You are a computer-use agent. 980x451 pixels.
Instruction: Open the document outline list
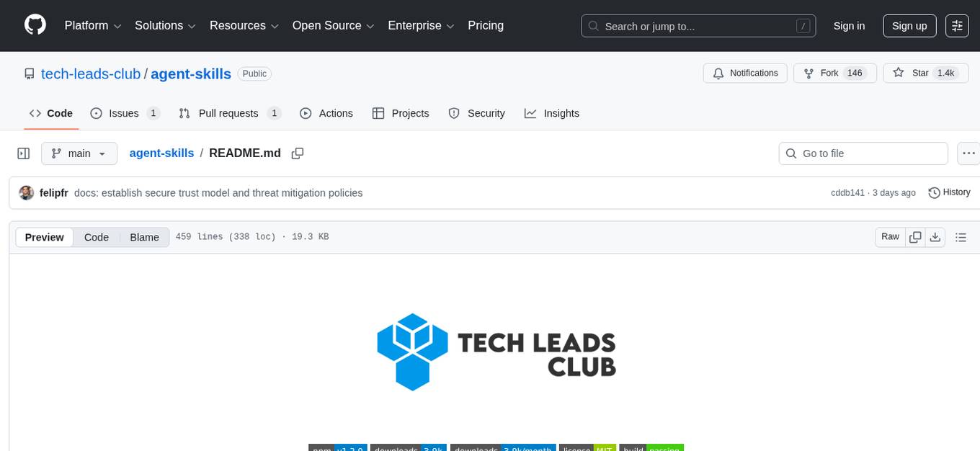pyautogui.click(x=960, y=237)
